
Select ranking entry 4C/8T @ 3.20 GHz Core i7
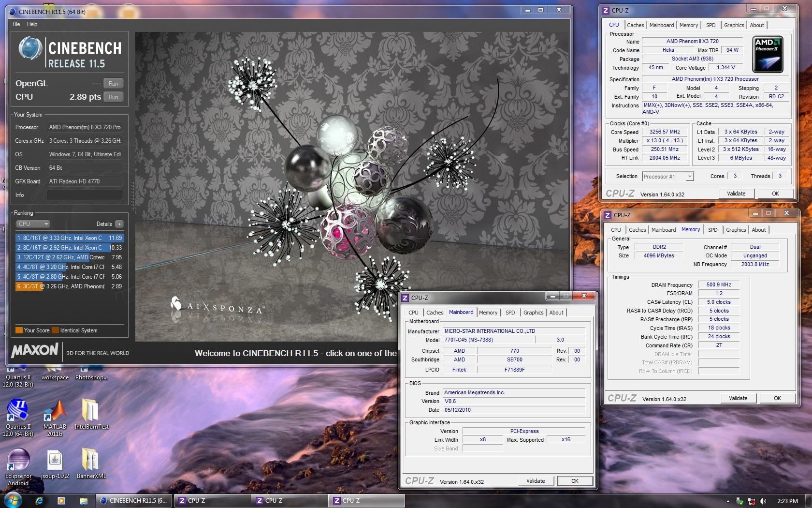coord(70,267)
